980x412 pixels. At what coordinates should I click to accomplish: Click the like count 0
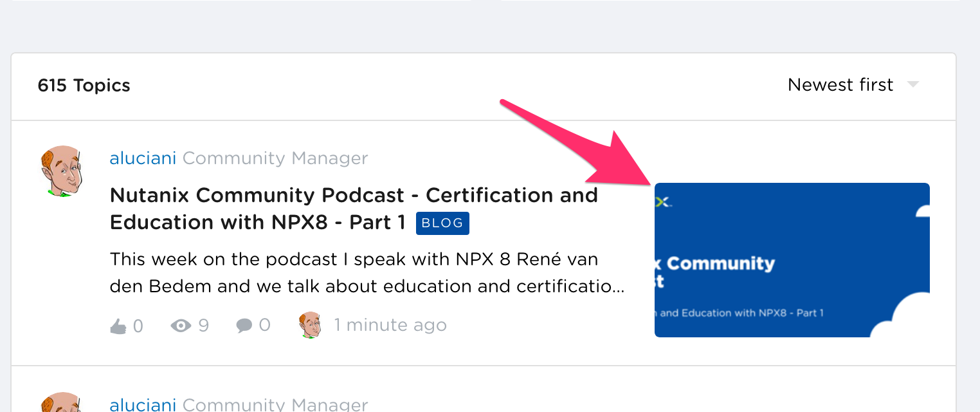pyautogui.click(x=138, y=326)
